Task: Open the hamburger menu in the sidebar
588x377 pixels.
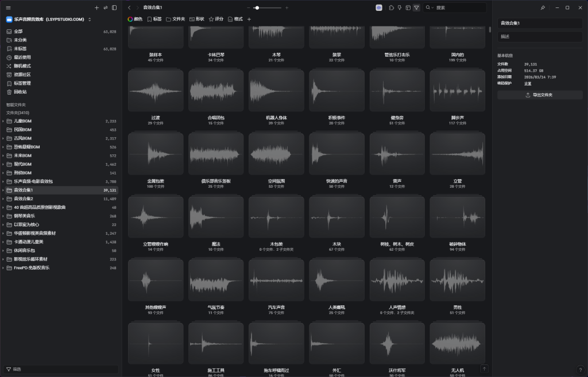Action: (9, 8)
